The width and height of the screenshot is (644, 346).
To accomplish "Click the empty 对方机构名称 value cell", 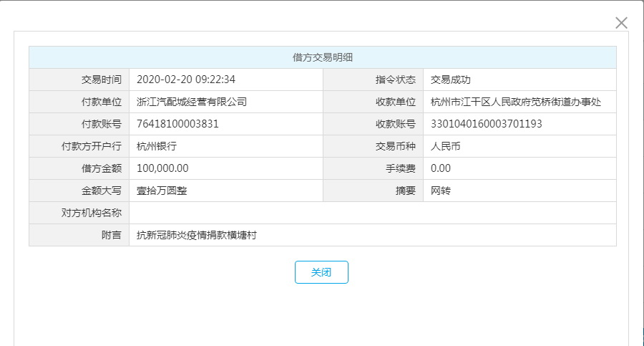I will click(372, 213).
